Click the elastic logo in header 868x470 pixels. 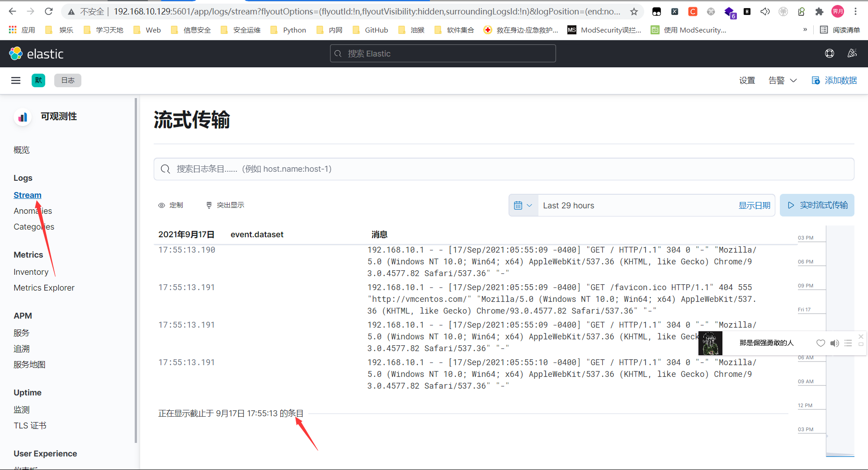coord(36,54)
